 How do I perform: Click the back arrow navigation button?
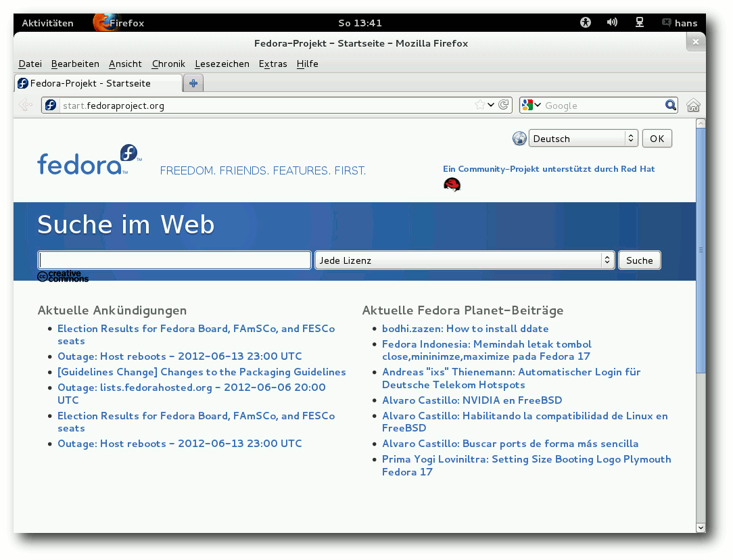(26, 106)
